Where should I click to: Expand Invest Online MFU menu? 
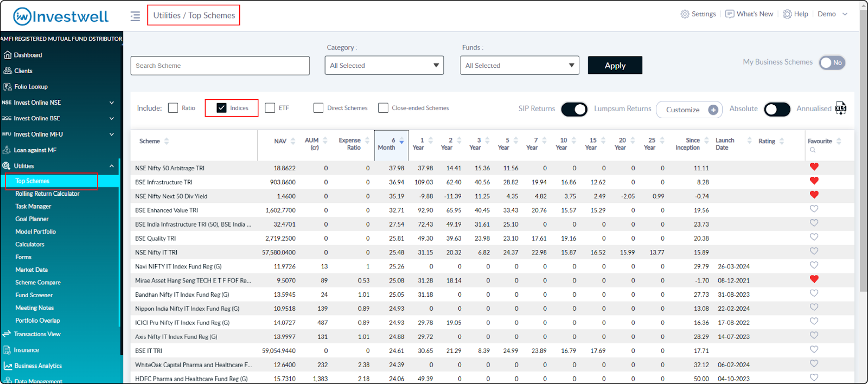[x=60, y=134]
